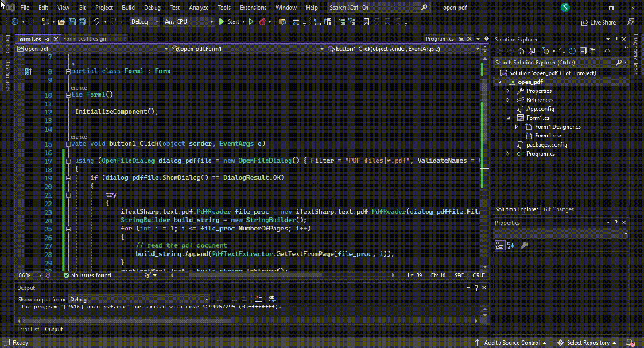Click Collapse All icon in Solution Explorer
The width and height of the screenshot is (644, 348).
click(582, 51)
